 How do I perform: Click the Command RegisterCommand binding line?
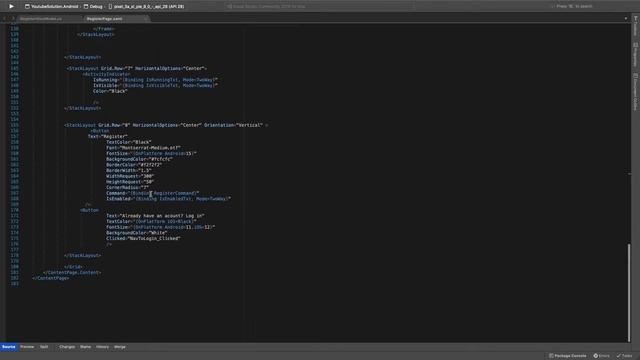(153, 193)
